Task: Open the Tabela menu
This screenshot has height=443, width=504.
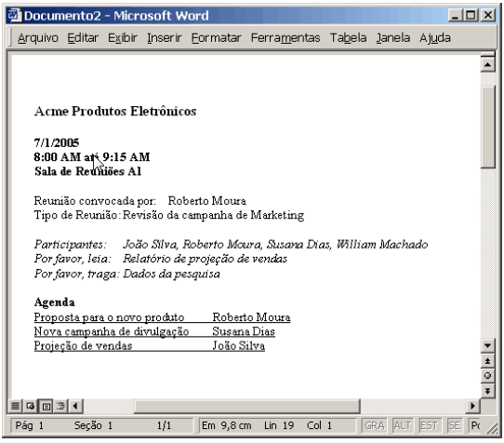Action: click(x=348, y=38)
